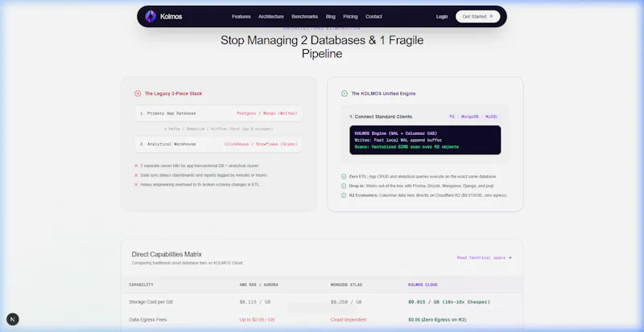Click the red X icon beside Legacy 3-Piece Stack
Viewport: 644px width, 332px height.
138,93
